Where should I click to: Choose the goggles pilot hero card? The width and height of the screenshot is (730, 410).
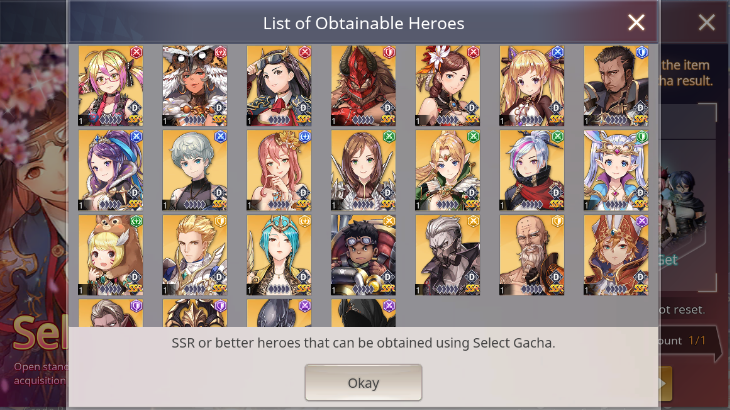[363, 255]
